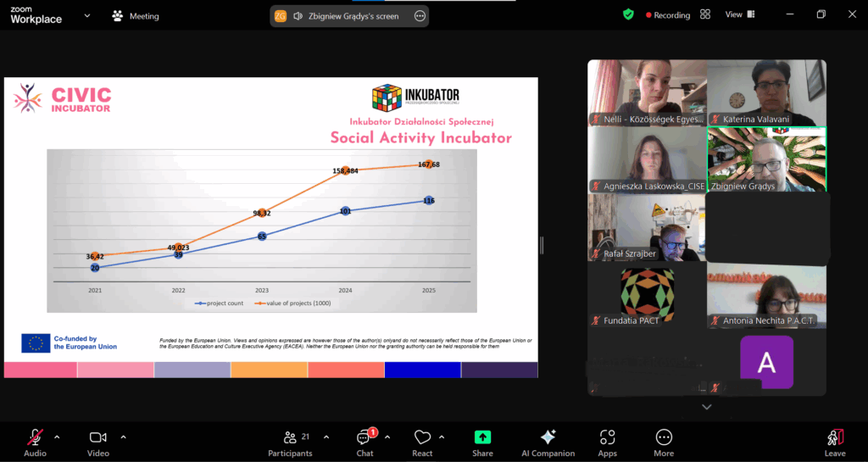
Task: Expand audio options arrow next to Audio
Action: [57, 437]
